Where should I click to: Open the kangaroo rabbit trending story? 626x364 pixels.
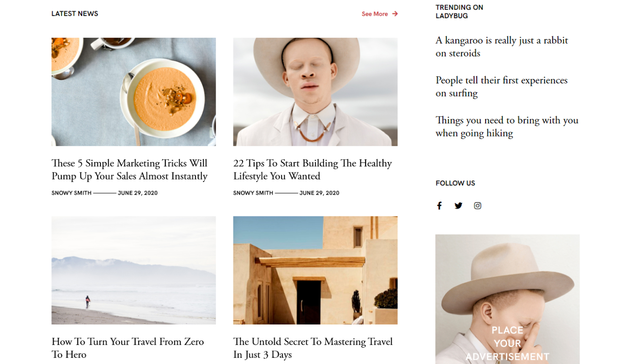coord(502,47)
